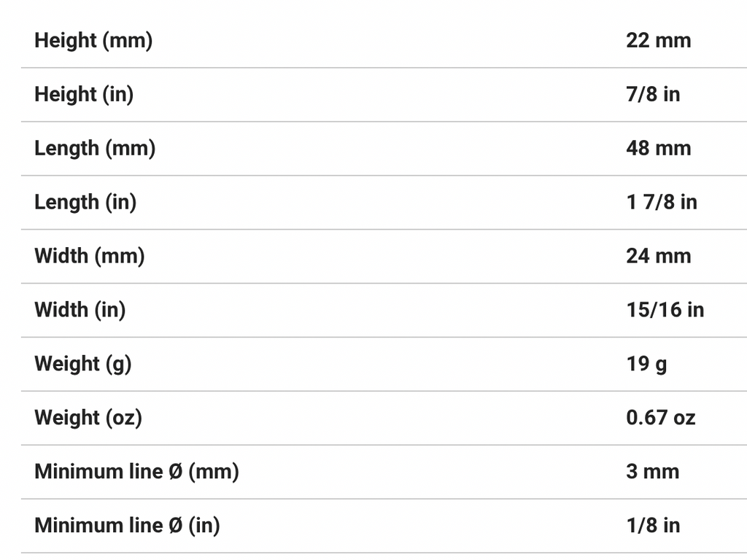Image resolution: width=747 pixels, height=560 pixels.
Task: Click the Minimum line Ø (mm) label
Action: pos(136,472)
